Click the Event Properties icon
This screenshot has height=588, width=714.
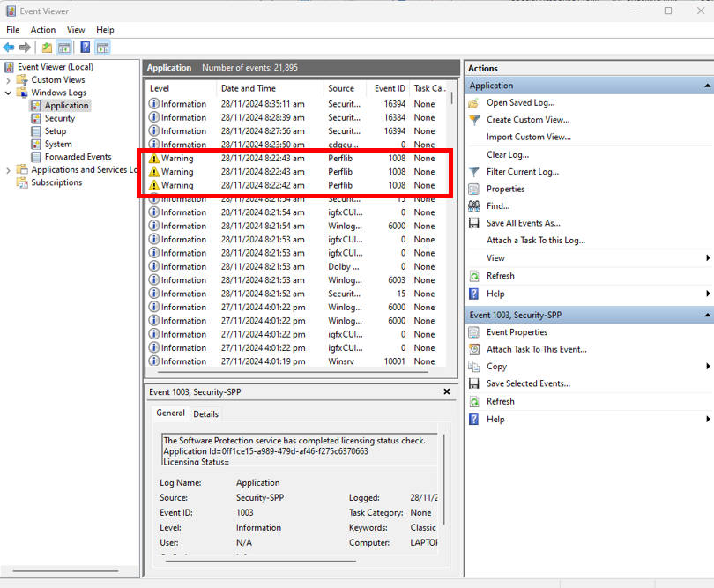pos(473,332)
